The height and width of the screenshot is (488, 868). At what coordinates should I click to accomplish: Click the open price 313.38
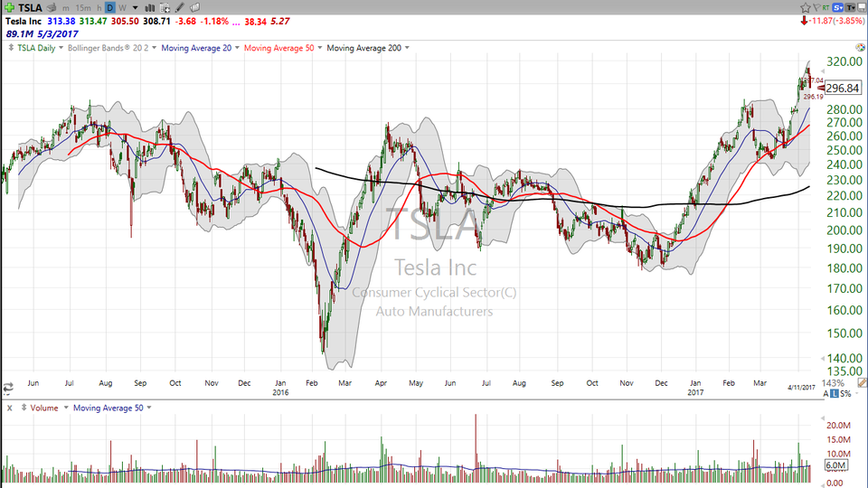click(x=61, y=21)
